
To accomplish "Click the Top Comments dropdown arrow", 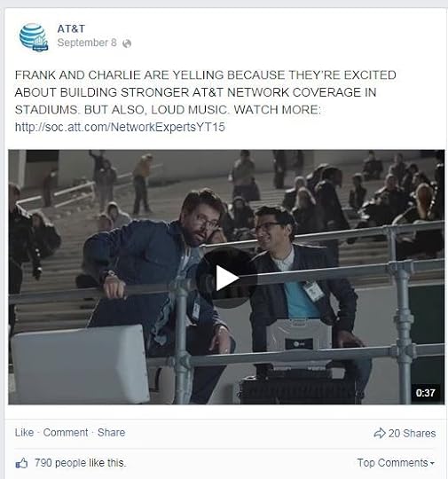I will click(432, 463).
